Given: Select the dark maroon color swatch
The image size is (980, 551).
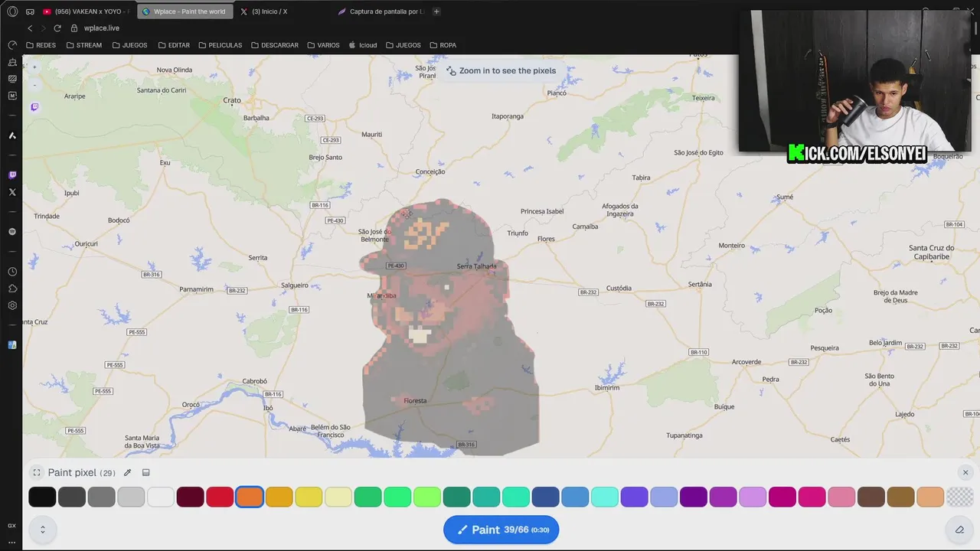Looking at the screenshot, I should pyautogui.click(x=190, y=497).
